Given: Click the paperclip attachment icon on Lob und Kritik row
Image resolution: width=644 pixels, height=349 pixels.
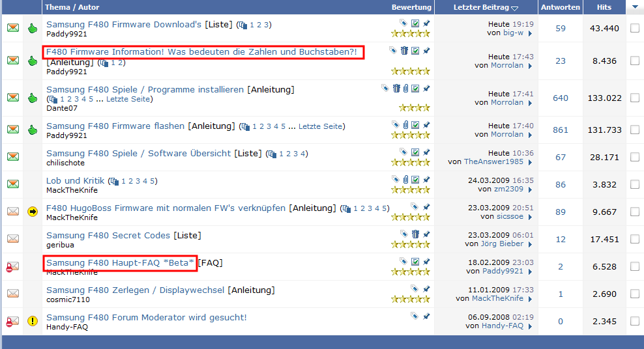Looking at the screenshot, I should [406, 179].
